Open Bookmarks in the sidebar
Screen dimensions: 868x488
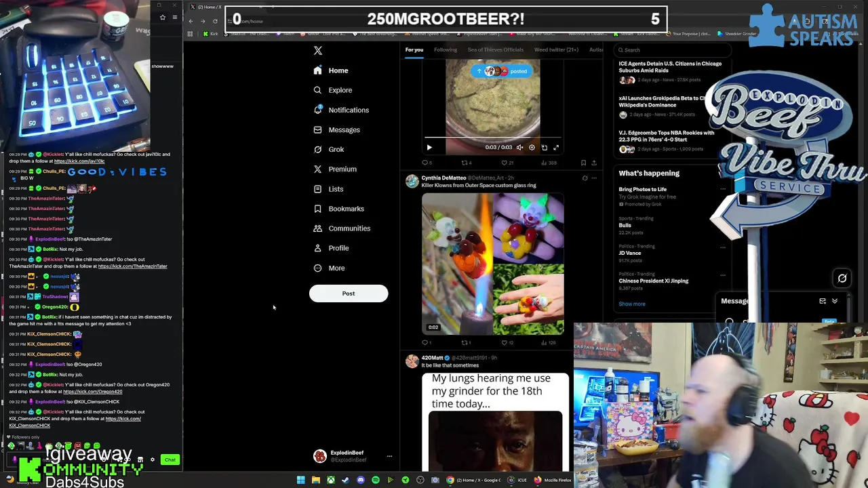pyautogui.click(x=338, y=209)
